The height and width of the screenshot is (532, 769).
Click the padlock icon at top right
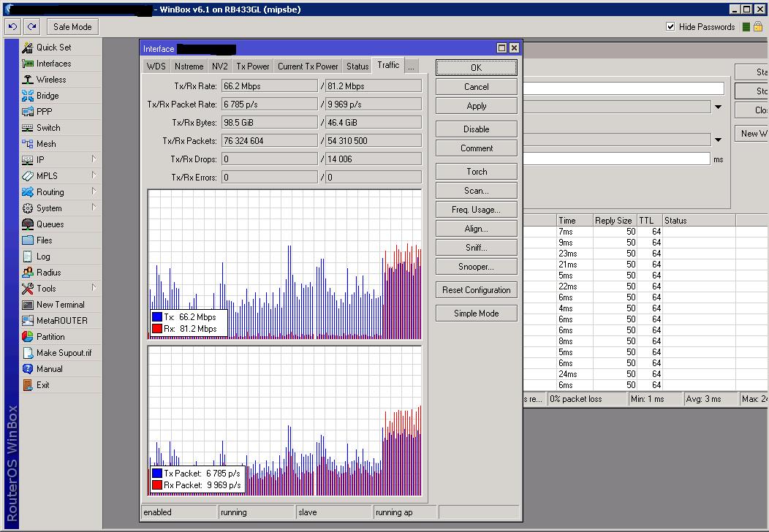pos(758,27)
